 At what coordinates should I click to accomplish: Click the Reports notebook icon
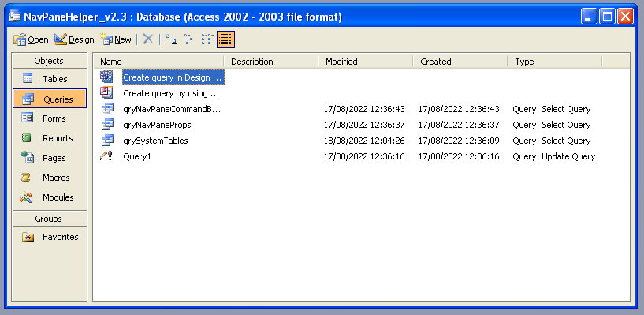click(x=27, y=138)
